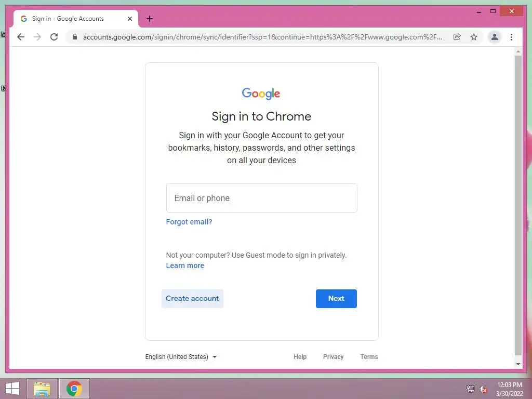Go back with the browser back arrow

(x=21, y=37)
